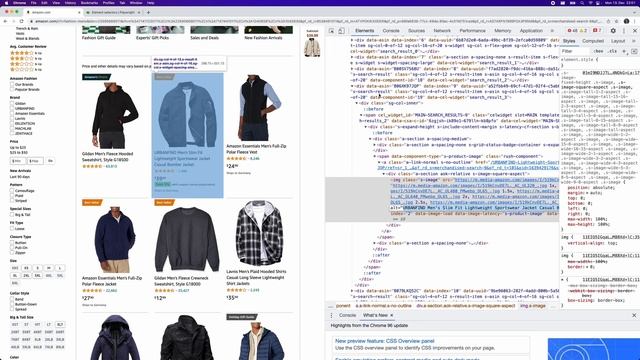Open the plaid hooded shirt product image

tap(259, 233)
